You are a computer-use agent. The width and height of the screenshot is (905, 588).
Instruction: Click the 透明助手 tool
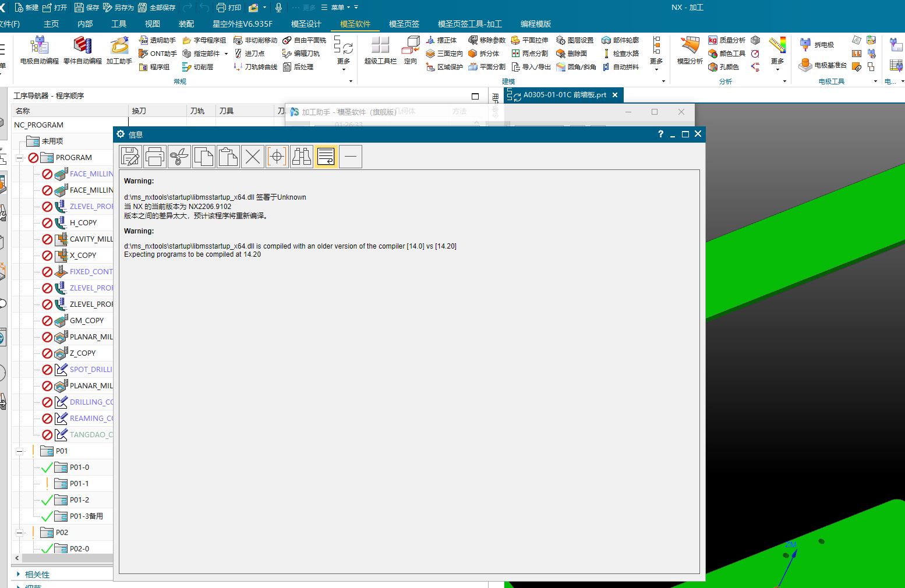[x=157, y=40]
